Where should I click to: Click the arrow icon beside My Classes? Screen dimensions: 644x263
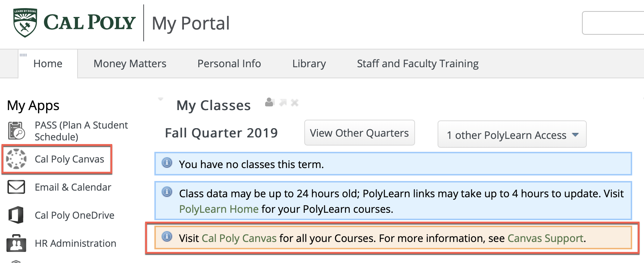283,102
